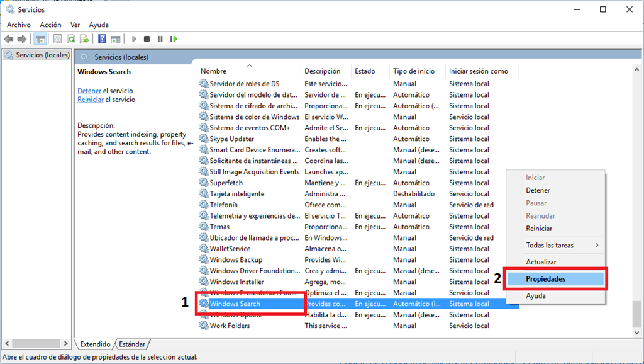This screenshot has width=644, height=364.
Task: Click the Stop service square icon
Action: (147, 39)
